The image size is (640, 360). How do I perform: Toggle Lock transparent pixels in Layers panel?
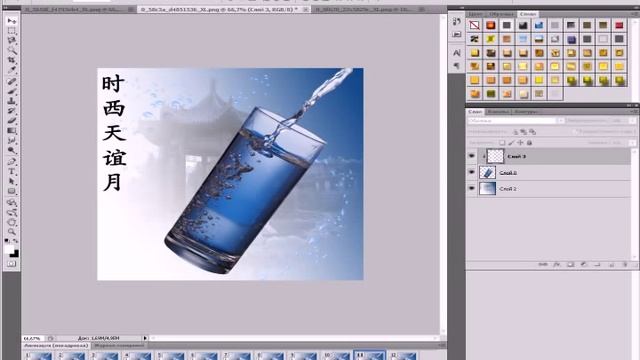502,143
